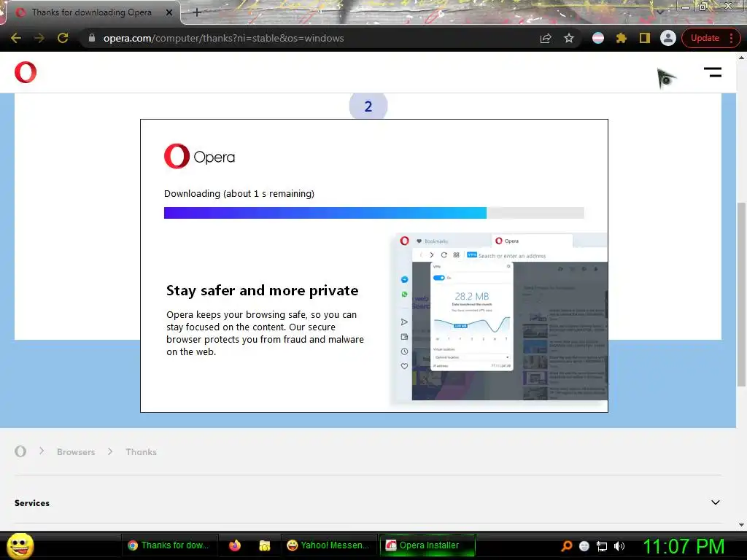Open the Extensions puzzle icon

coord(622,38)
